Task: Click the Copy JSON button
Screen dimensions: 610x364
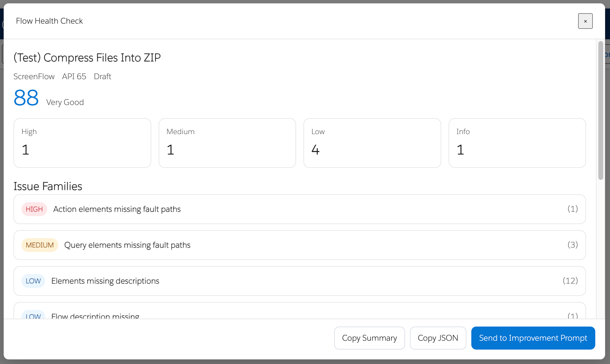Action: [x=438, y=338]
